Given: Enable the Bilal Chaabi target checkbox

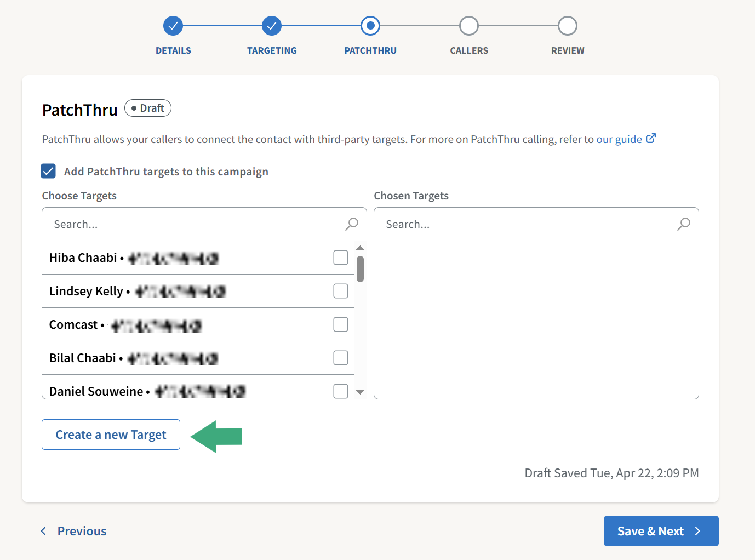Looking at the screenshot, I should (x=341, y=358).
